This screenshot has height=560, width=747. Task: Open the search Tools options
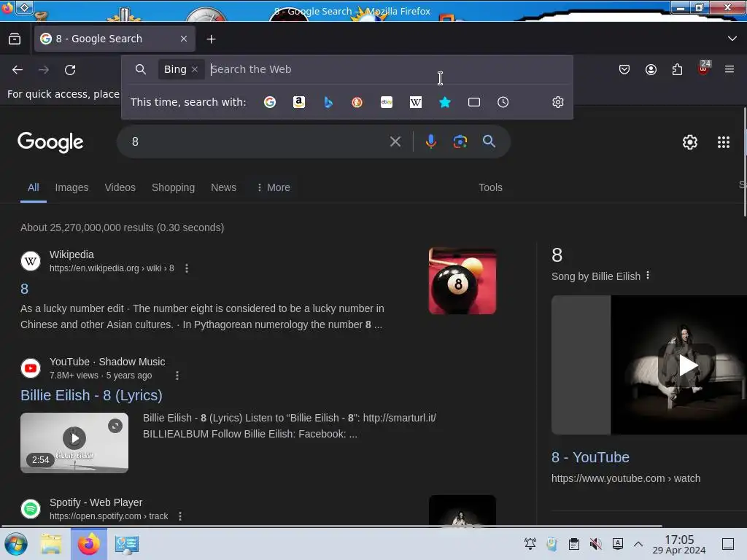click(490, 187)
